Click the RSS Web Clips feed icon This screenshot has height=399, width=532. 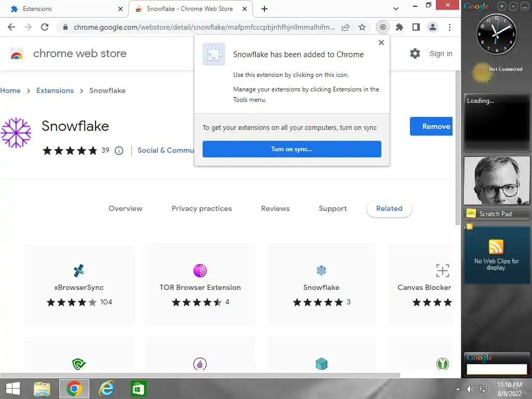pyautogui.click(x=496, y=247)
